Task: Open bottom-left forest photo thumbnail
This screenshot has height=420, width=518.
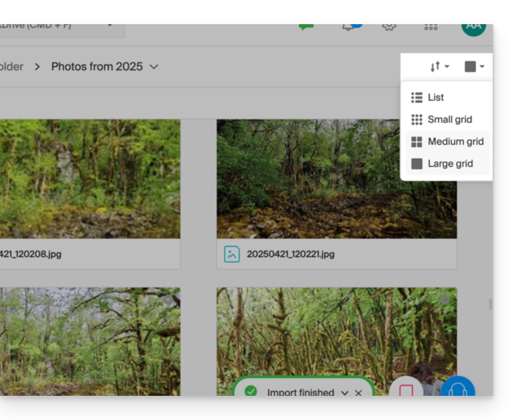Action: (x=90, y=341)
